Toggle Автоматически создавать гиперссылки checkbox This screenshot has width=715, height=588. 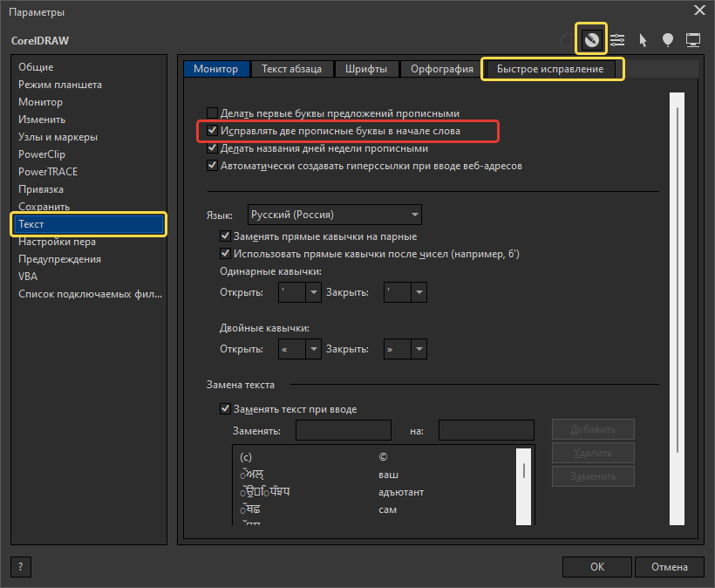[x=212, y=166]
